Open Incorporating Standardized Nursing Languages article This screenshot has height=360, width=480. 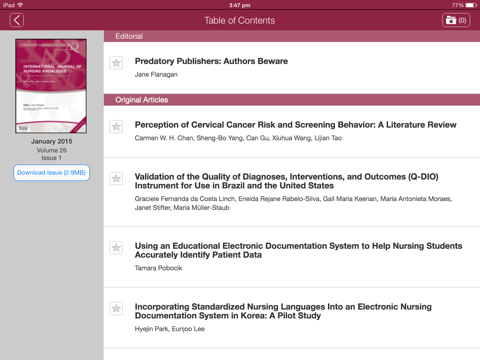click(x=283, y=311)
